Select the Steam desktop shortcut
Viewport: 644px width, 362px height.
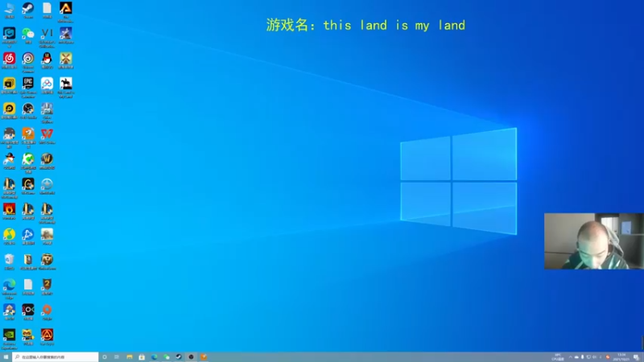pyautogui.click(x=28, y=10)
